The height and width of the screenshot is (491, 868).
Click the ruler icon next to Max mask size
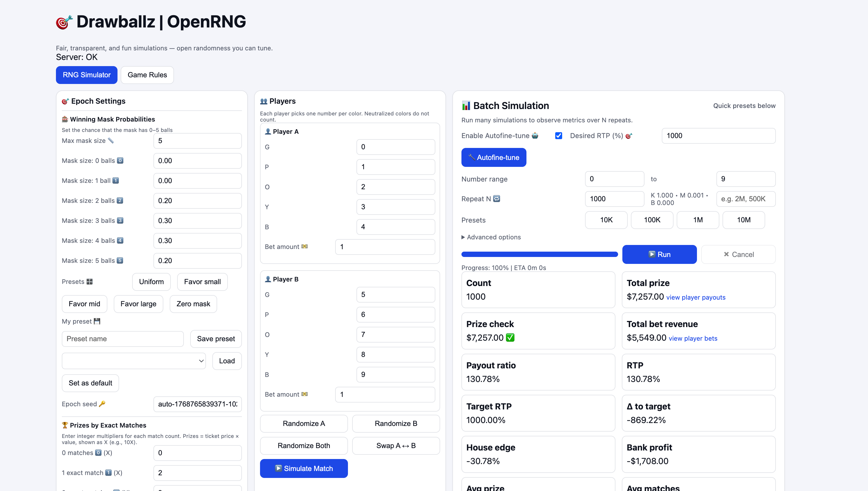pos(111,141)
